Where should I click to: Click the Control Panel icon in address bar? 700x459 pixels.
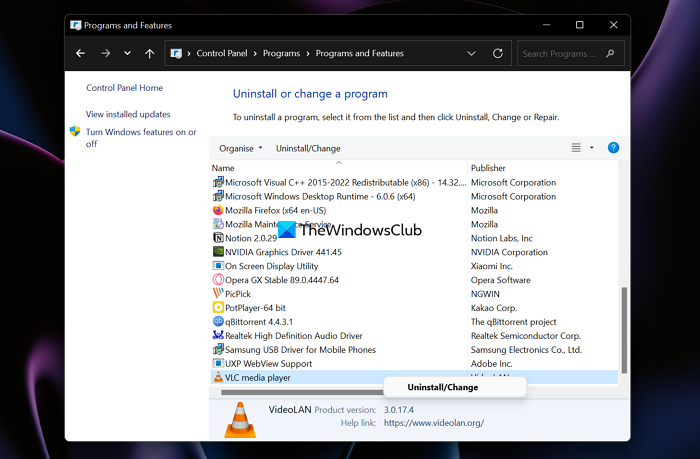pos(176,53)
